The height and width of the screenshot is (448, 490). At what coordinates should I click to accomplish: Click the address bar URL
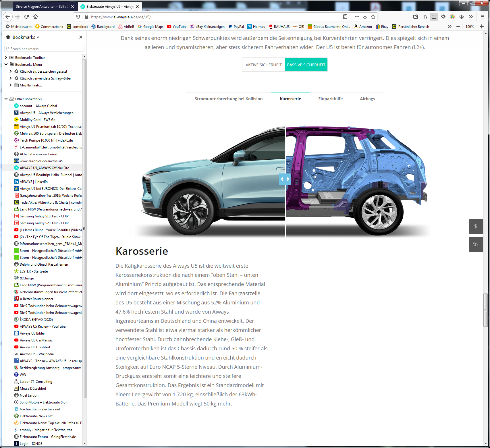click(x=121, y=17)
